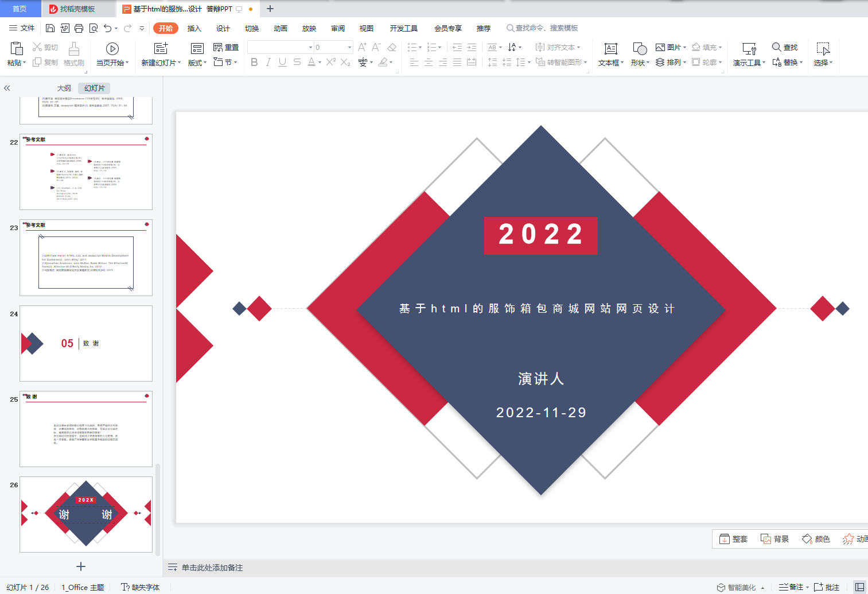Screen dimensions: 868x594
Task: Click the Background (背景) button
Action: click(x=774, y=539)
